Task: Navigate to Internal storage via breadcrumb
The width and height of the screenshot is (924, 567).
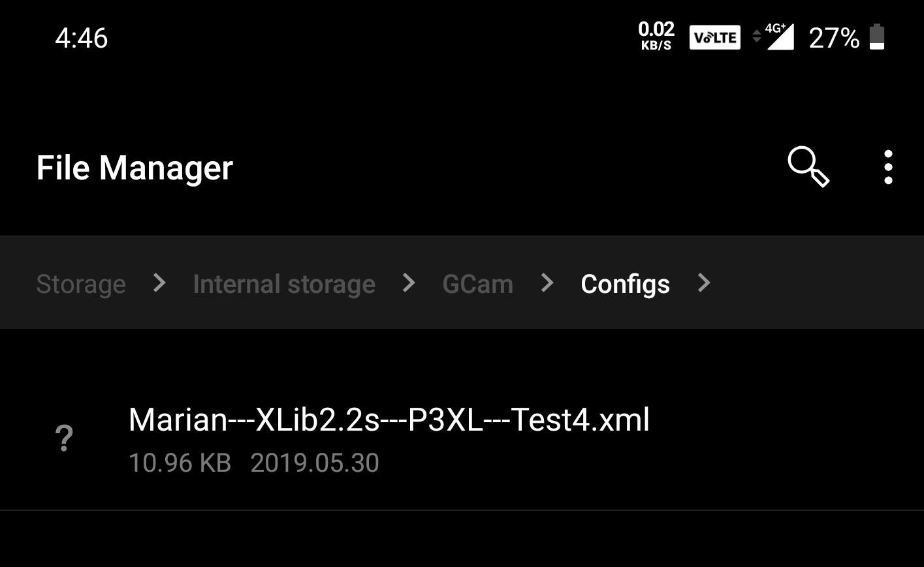Action: [x=283, y=283]
